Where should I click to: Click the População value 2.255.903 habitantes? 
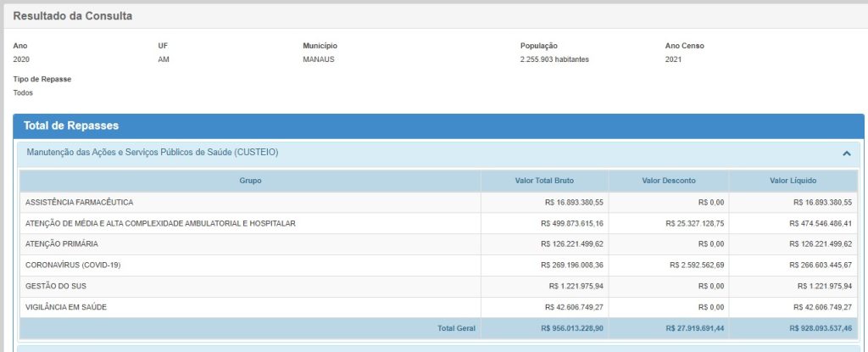554,59
